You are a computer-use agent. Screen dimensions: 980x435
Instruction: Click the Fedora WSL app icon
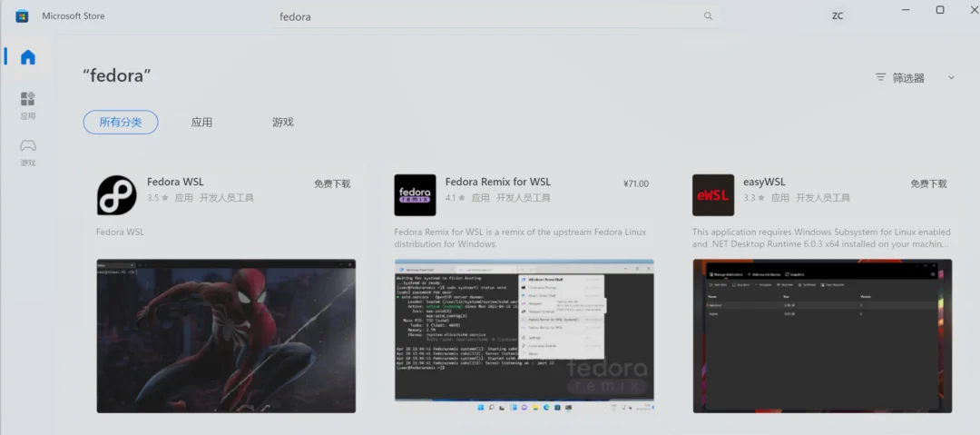(x=117, y=194)
